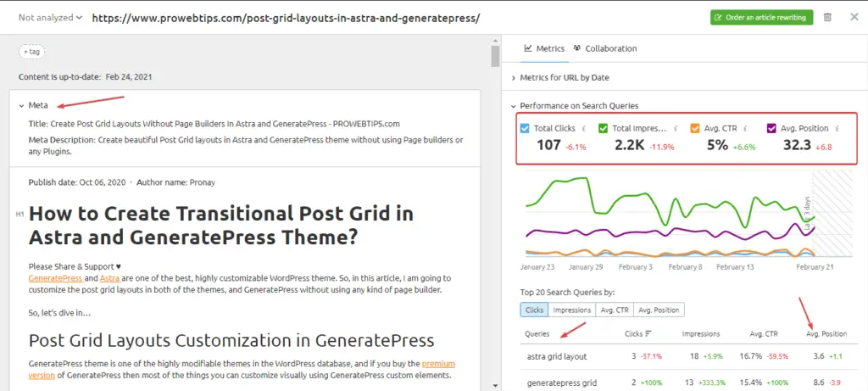This screenshot has height=391, width=868.
Task: Open the Not analyzed status dropdown
Action: point(50,17)
